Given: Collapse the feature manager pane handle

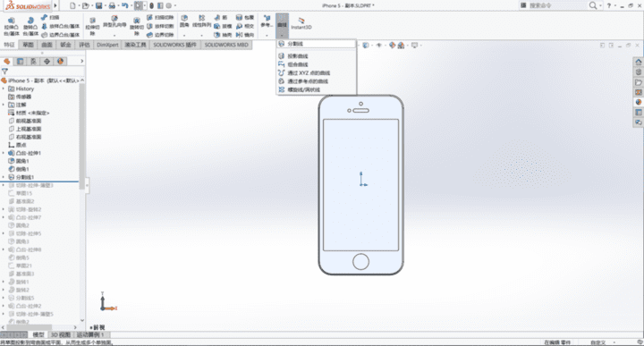Looking at the screenshot, I should [87, 185].
